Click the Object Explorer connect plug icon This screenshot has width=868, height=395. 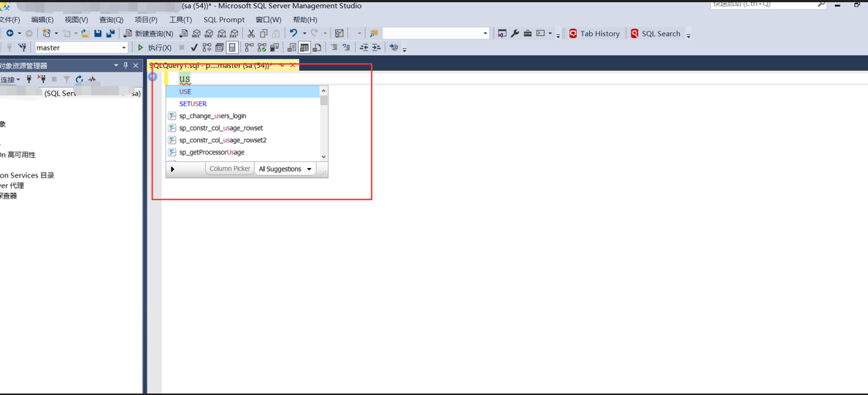click(x=28, y=80)
